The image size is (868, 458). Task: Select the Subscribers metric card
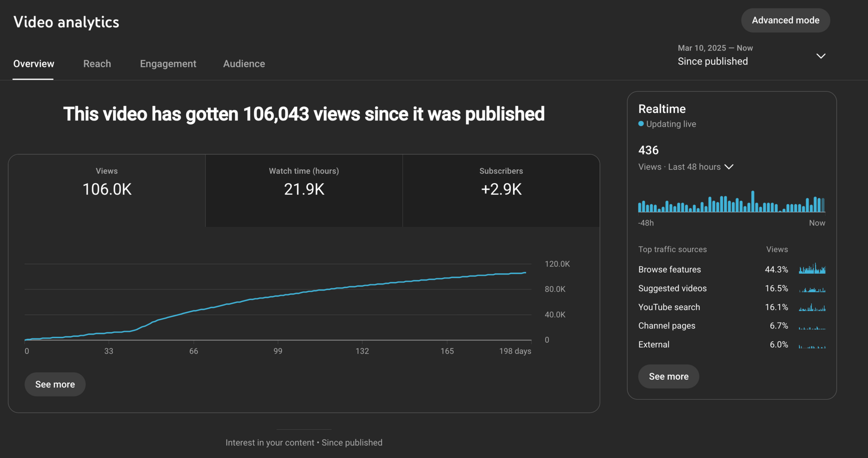coord(501,191)
